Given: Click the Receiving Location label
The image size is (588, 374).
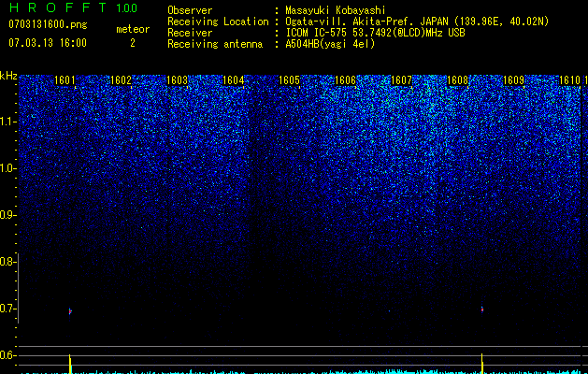Looking at the screenshot, I should tap(218, 22).
